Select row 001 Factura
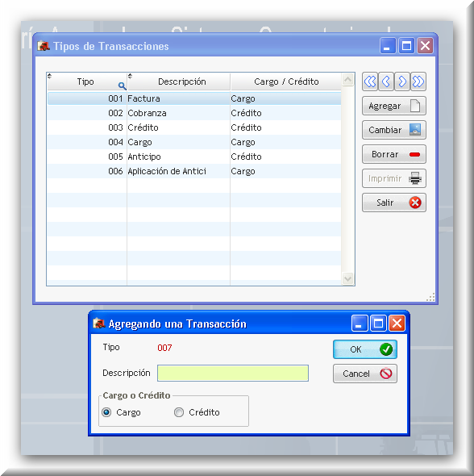The width and height of the screenshot is (474, 476). pyautogui.click(x=194, y=98)
